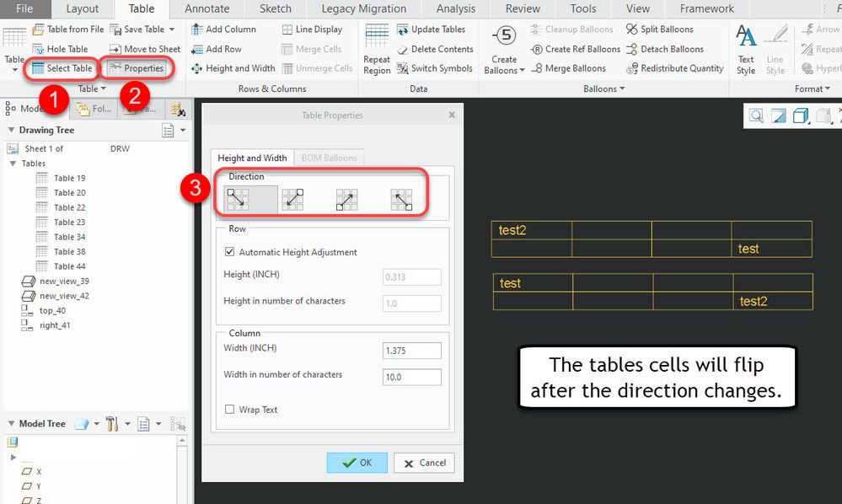Viewport: 842px width, 504px height.
Task: Expand Create Balloons dropdown
Action: point(522,70)
